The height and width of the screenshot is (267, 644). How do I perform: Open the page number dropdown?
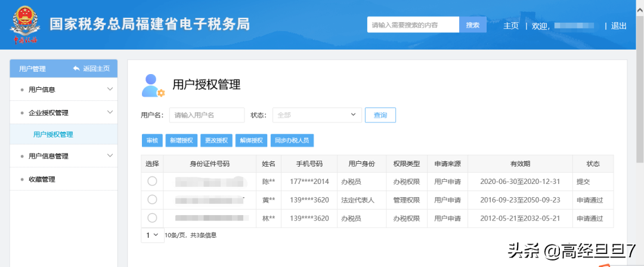pos(153,235)
